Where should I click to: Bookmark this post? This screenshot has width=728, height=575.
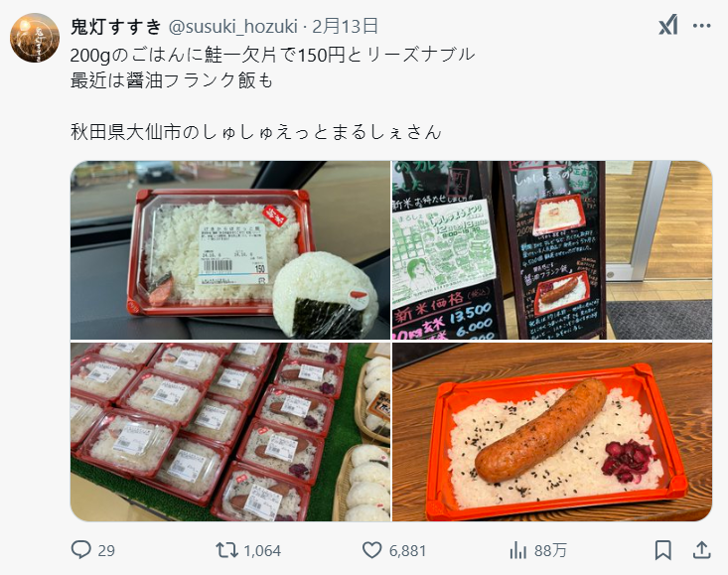coord(663,550)
